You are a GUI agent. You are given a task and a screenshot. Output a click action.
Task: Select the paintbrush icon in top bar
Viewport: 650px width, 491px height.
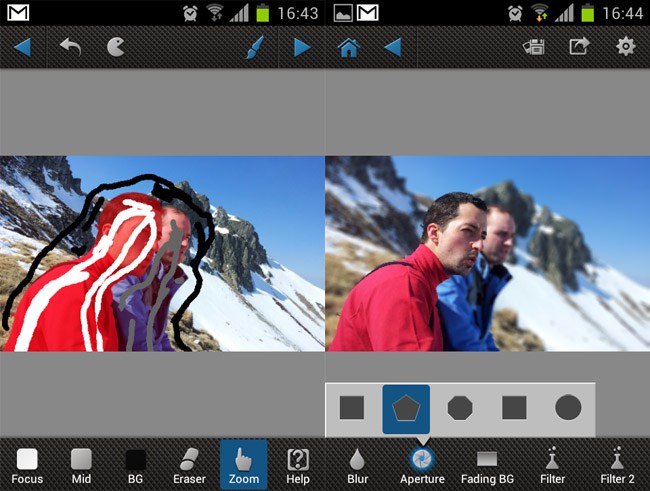255,47
